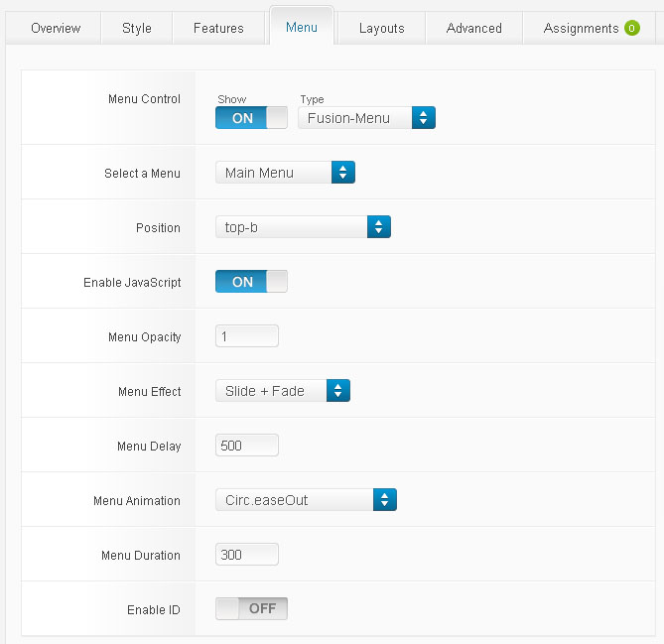The image size is (664, 644).
Task: Select the Menu tab
Action: (x=302, y=27)
